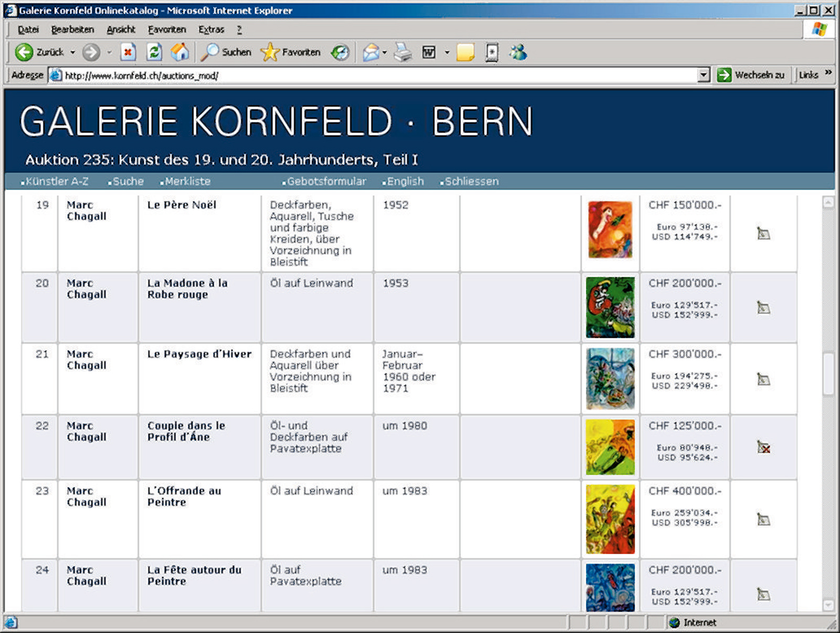Click the Print toolbar icon
This screenshot has height=633, width=840.
403,52
